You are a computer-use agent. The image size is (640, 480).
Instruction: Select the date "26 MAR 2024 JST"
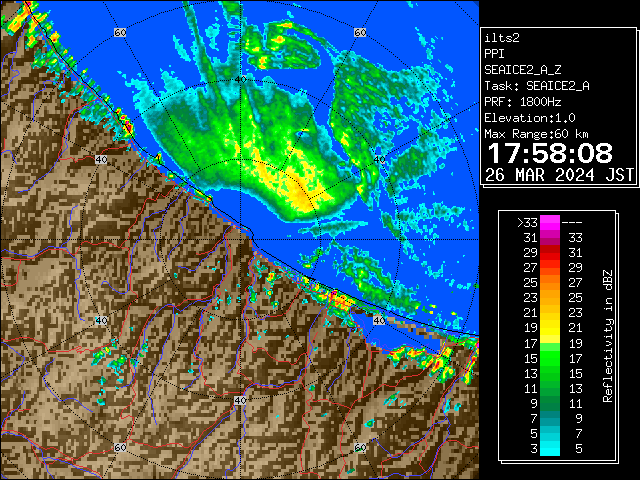pyautogui.click(x=559, y=175)
